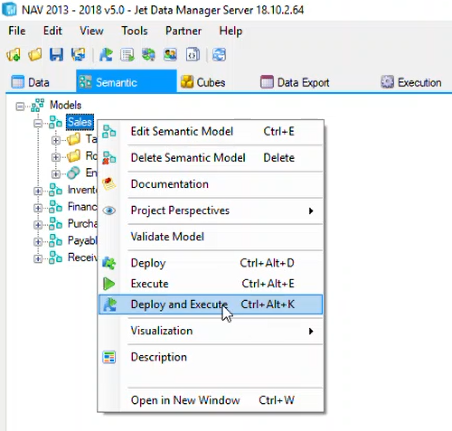452x431 pixels.
Task: Click the green Execute play icon
Action: click(x=109, y=284)
